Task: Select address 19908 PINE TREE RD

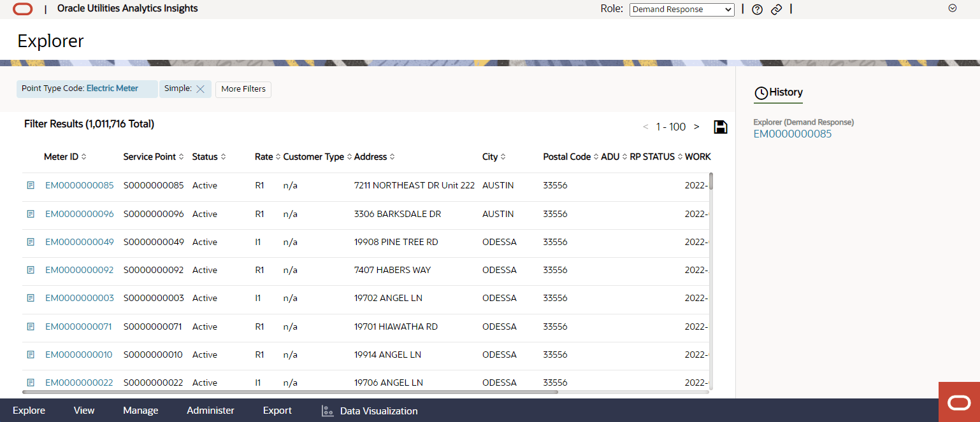Action: 396,242
